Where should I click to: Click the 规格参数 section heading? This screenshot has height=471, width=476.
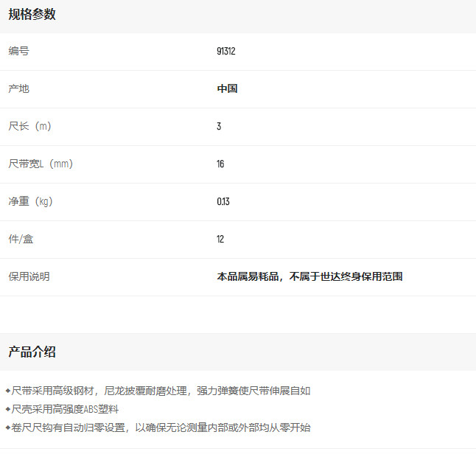click(32, 15)
